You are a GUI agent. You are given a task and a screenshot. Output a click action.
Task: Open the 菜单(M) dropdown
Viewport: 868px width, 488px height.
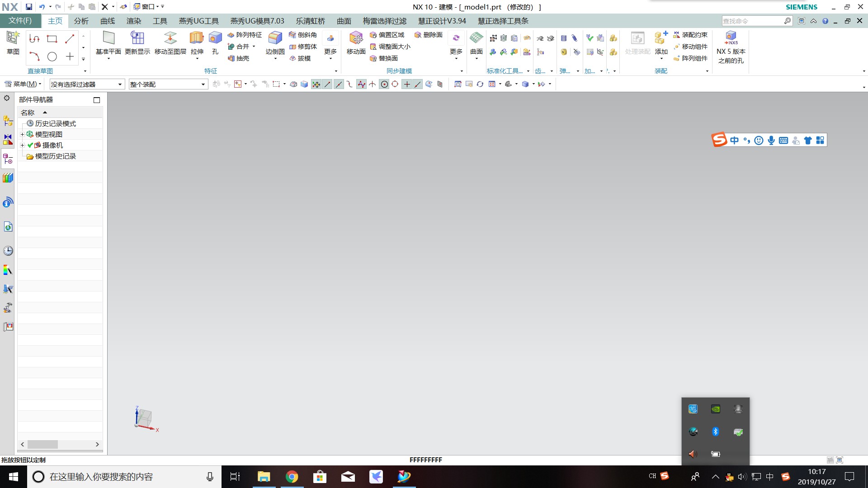[x=23, y=84]
